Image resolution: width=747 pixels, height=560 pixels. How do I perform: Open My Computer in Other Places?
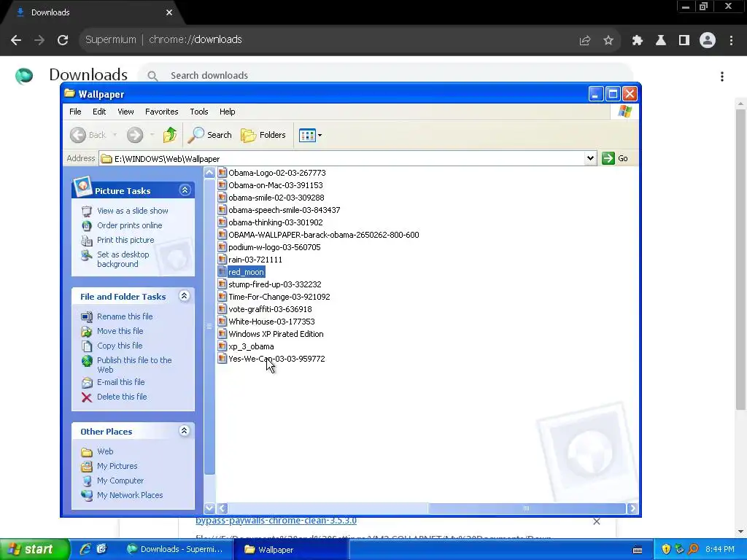click(120, 481)
